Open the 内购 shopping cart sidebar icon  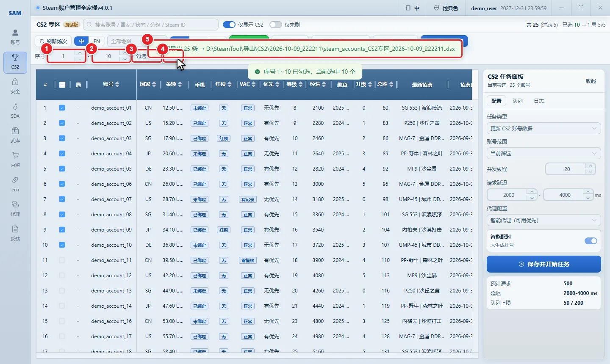[15, 160]
